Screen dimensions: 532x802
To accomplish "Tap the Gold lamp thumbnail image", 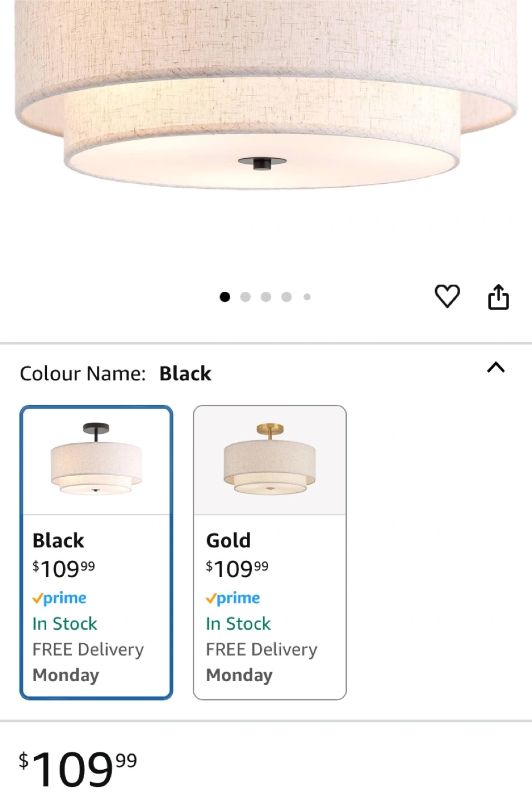I will (x=270, y=460).
